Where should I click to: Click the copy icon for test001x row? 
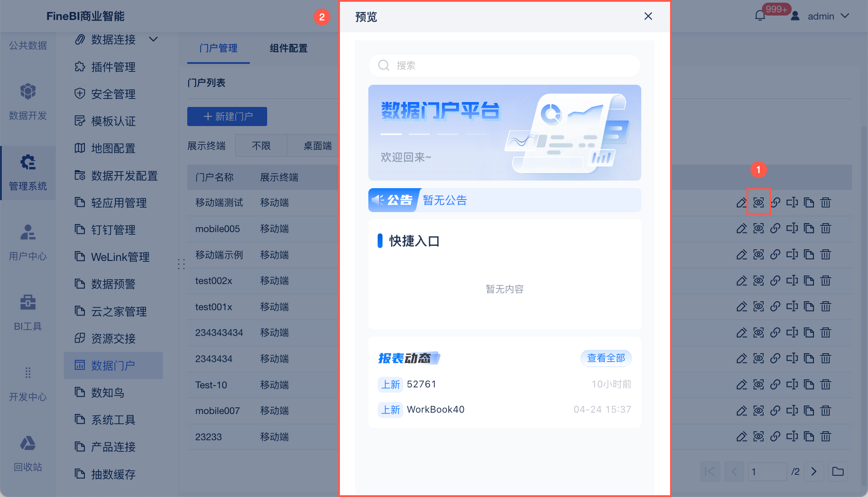(809, 307)
